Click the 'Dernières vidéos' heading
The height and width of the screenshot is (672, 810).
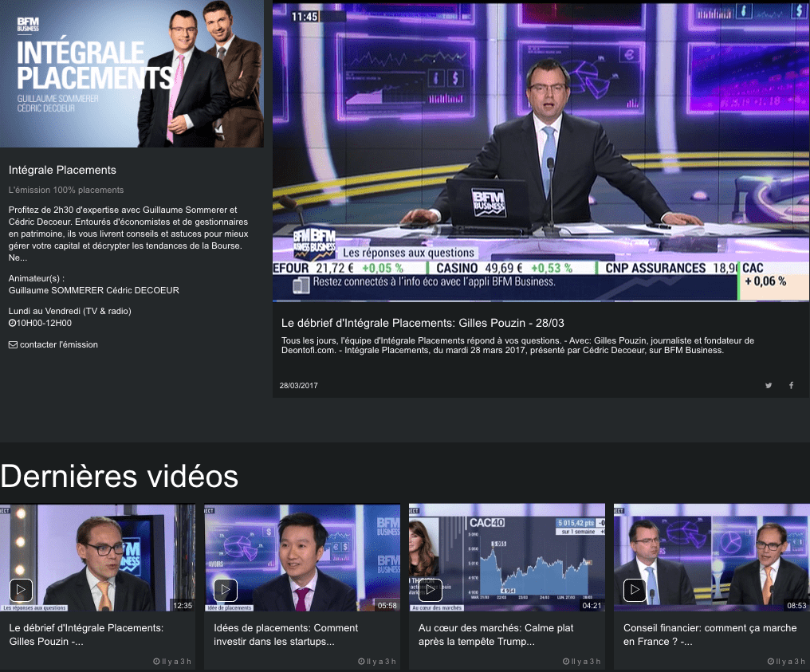(120, 476)
